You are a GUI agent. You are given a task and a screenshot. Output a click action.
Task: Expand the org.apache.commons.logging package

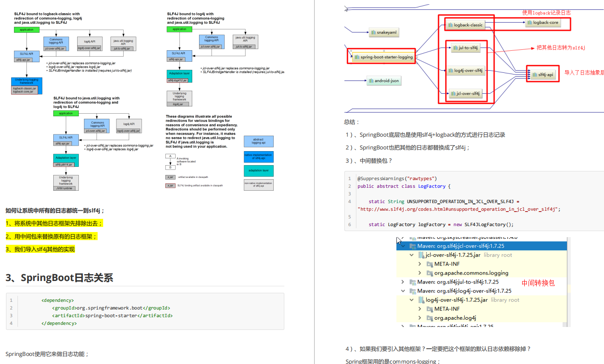point(420,273)
